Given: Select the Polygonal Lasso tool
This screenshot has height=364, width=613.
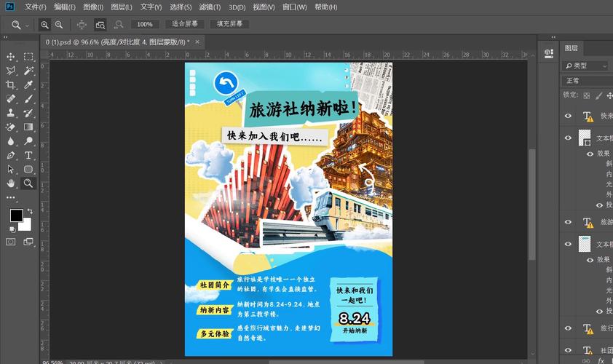Looking at the screenshot, I should (x=10, y=71).
